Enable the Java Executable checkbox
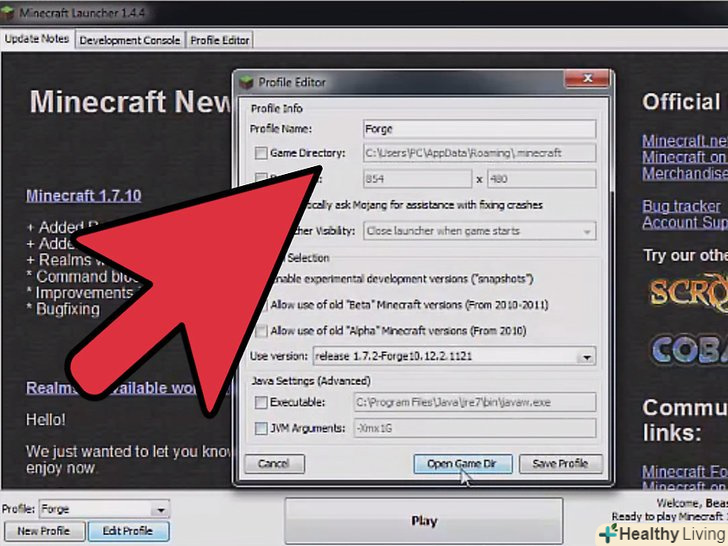Screen dimensions: 728x546 click(x=261, y=402)
